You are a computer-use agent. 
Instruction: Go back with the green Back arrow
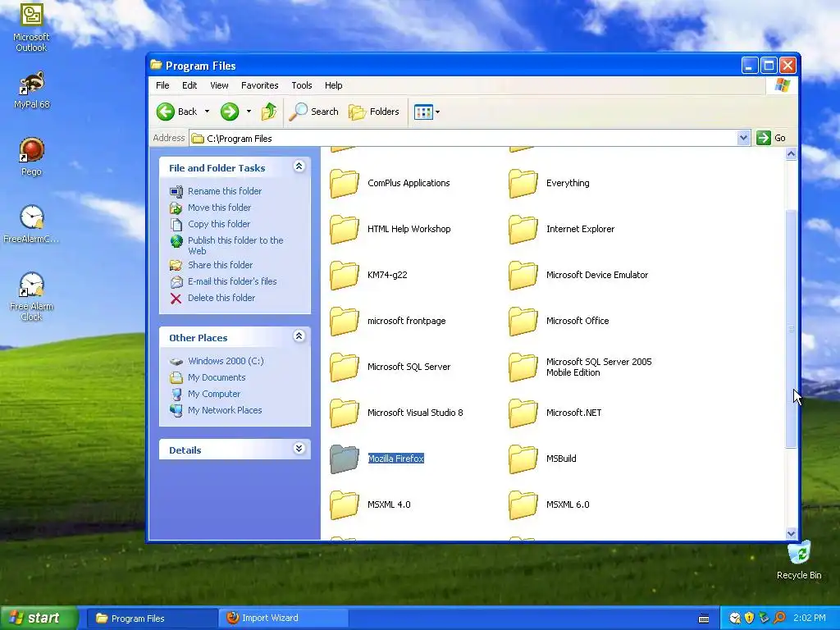point(166,112)
